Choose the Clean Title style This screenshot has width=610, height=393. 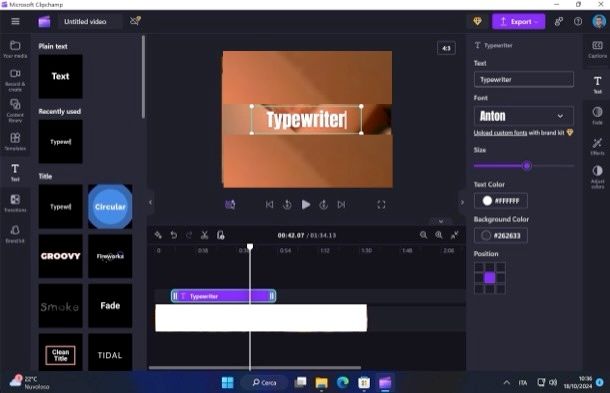[x=60, y=353]
